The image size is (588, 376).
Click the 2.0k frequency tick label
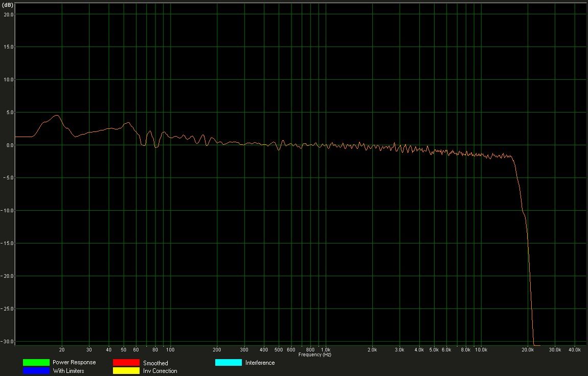pos(372,350)
